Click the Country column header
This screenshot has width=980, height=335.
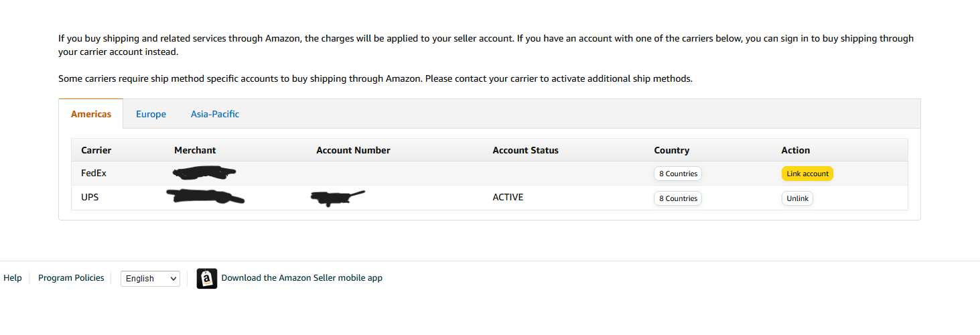point(672,150)
